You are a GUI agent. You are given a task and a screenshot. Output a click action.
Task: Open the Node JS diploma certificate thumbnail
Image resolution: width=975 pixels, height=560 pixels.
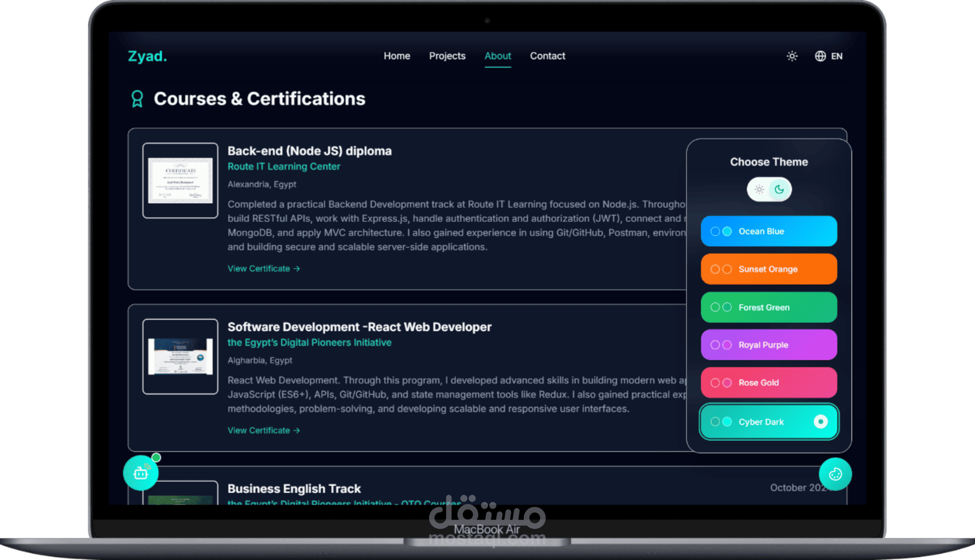(180, 181)
